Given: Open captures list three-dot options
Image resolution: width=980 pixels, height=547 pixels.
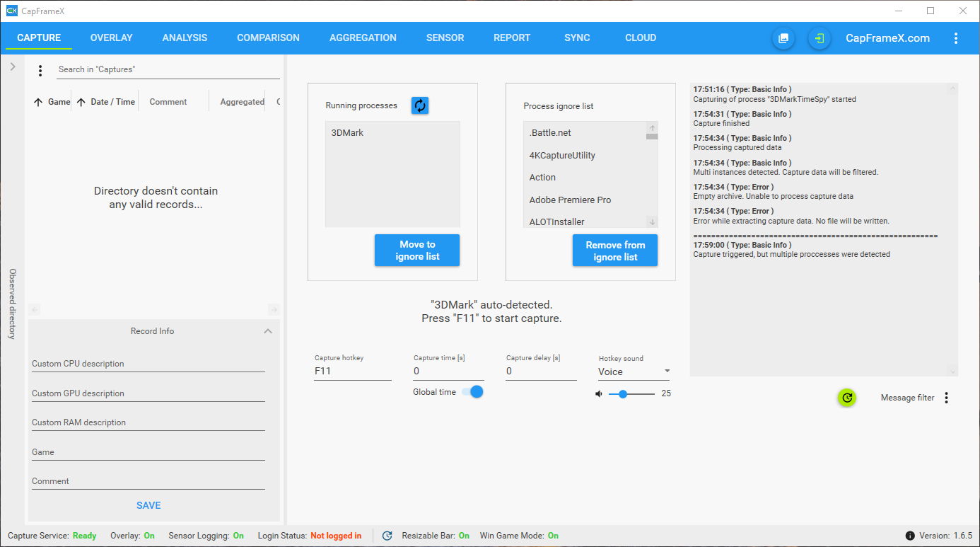Looking at the screenshot, I should pos(40,71).
